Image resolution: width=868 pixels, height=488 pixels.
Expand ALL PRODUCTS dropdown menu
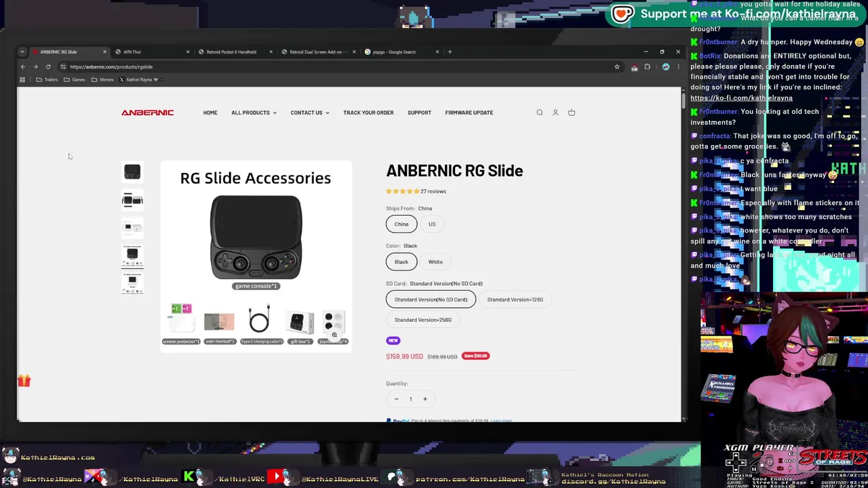pos(254,113)
